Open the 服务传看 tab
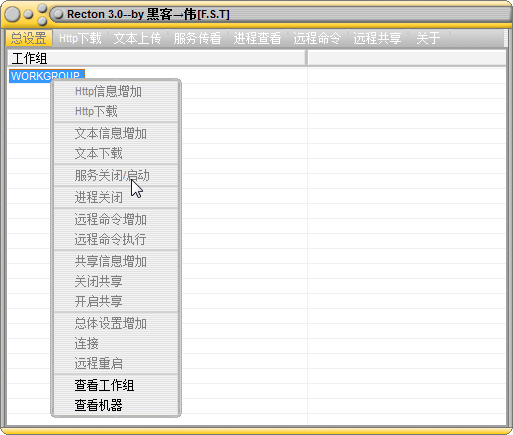The image size is (513, 435). (x=197, y=38)
